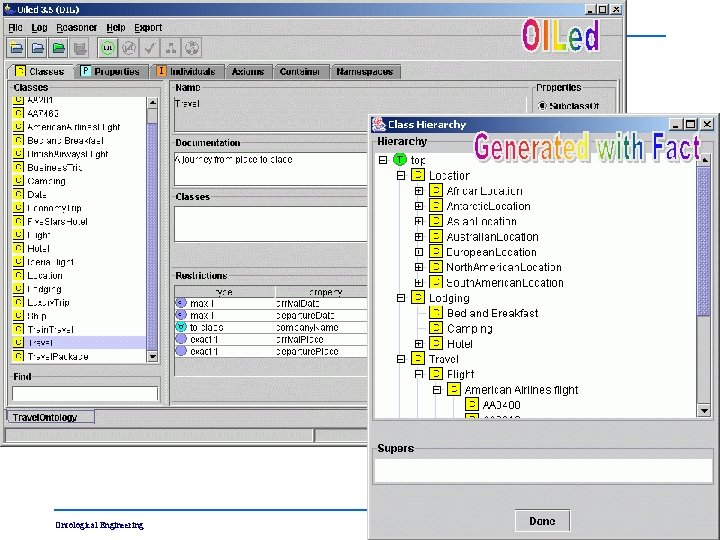The width and height of the screenshot is (720, 540).
Task: Click the green T icon beside top
Action: pos(400,159)
